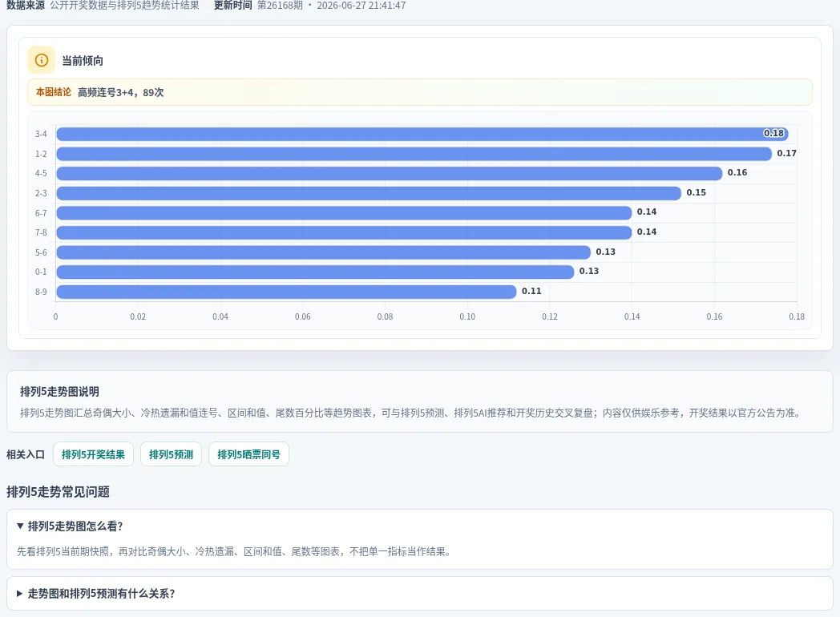This screenshot has width=840, height=617.
Task: Click the 3-4 bar in chart
Action: coord(422,134)
